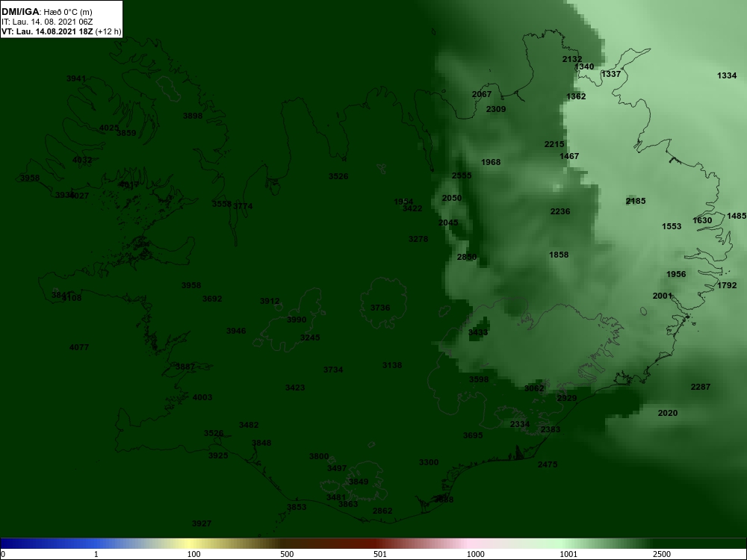Click the map value 4077

pos(79,347)
